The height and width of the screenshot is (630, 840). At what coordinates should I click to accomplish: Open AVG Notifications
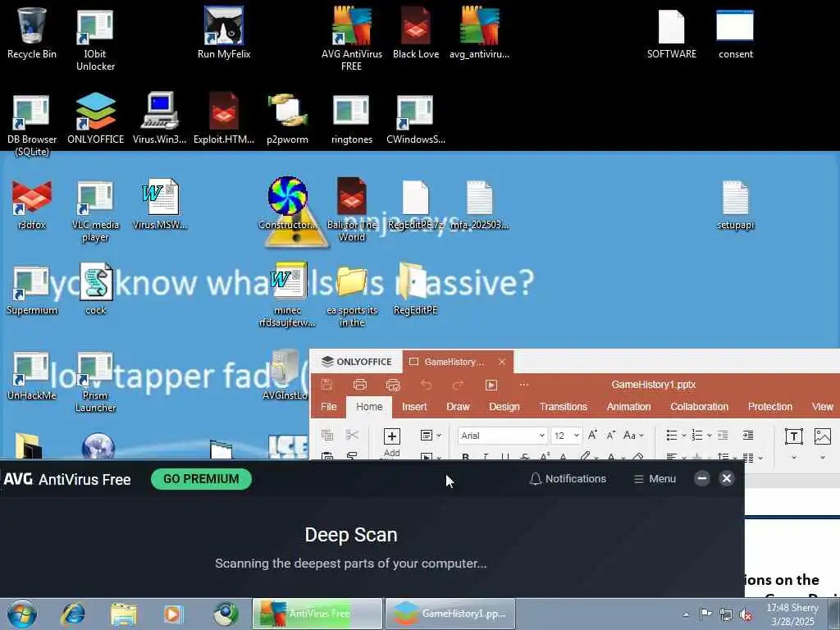tap(568, 479)
